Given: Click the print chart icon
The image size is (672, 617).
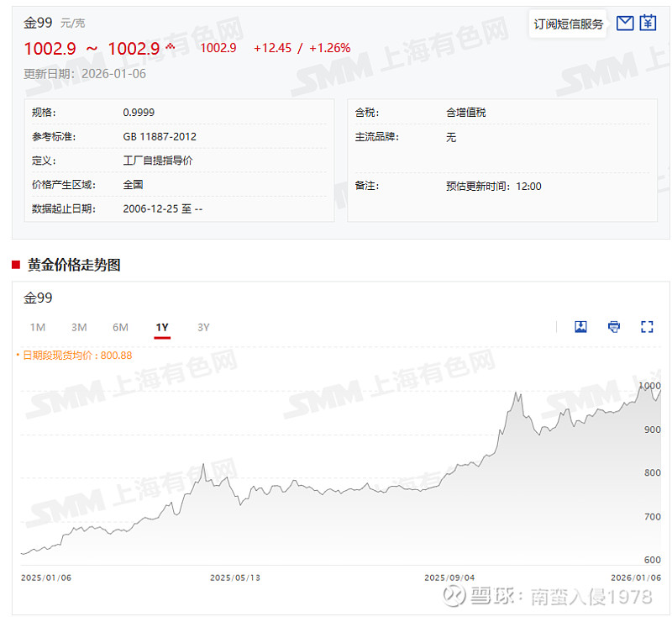Looking at the screenshot, I should pos(614,326).
